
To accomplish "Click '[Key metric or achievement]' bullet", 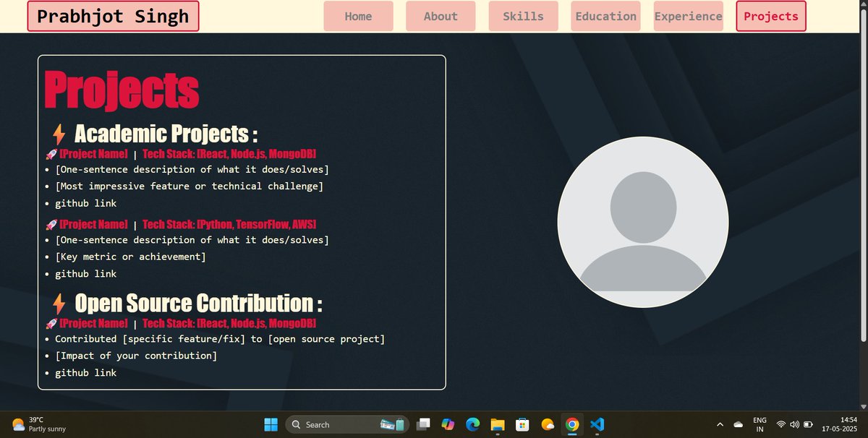I will [130, 257].
